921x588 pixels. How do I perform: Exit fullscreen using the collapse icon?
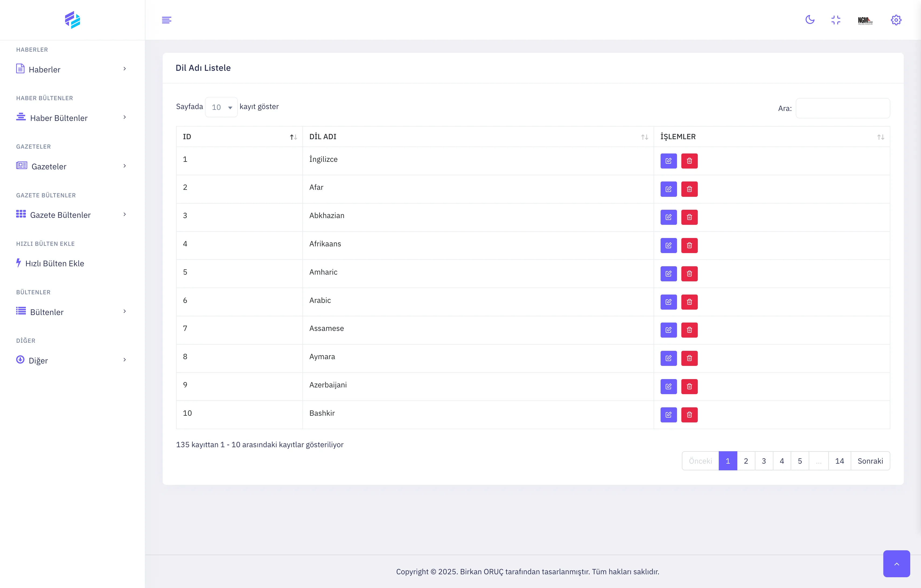coord(836,20)
